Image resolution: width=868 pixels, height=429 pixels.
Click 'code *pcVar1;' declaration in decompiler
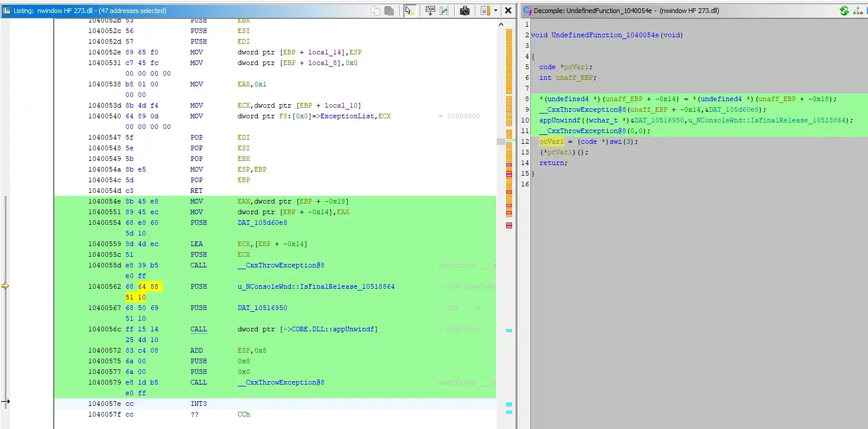(x=565, y=67)
